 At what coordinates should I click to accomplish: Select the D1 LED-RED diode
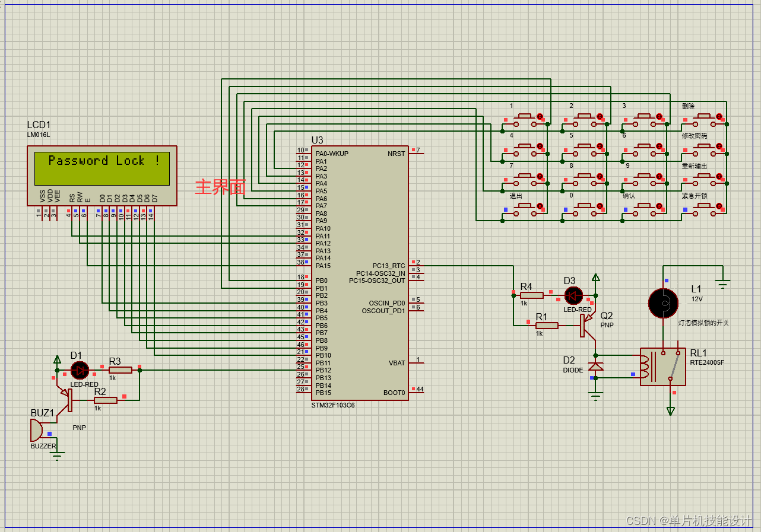point(80,371)
